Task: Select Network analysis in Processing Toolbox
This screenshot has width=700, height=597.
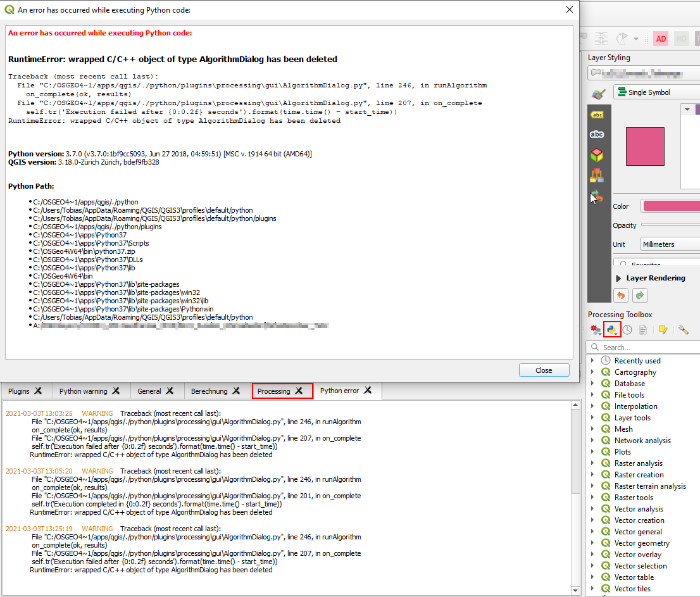Action: 642,440
